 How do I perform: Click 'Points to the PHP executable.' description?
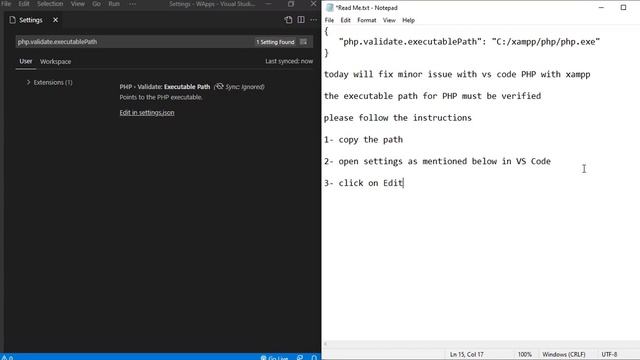161,97
